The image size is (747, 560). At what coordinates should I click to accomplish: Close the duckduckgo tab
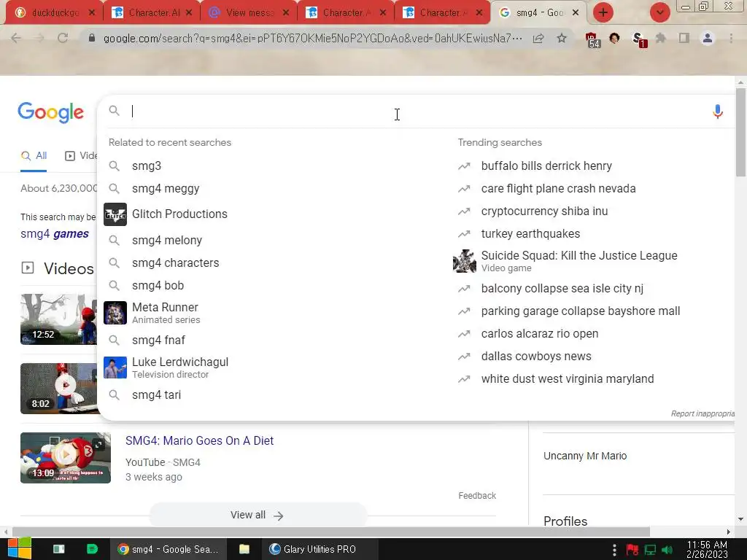(x=92, y=13)
